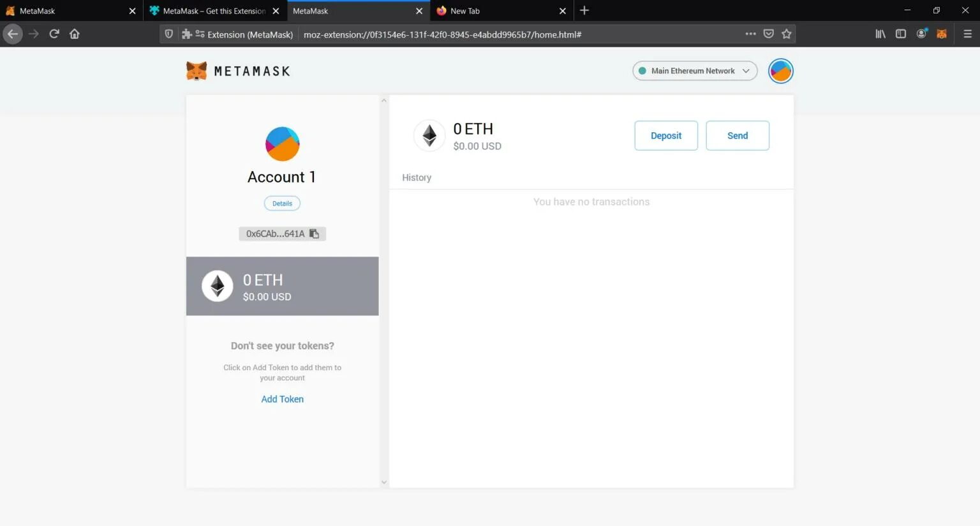Save page to Pocket
Screen dimensions: 980x526
[x=769, y=34]
